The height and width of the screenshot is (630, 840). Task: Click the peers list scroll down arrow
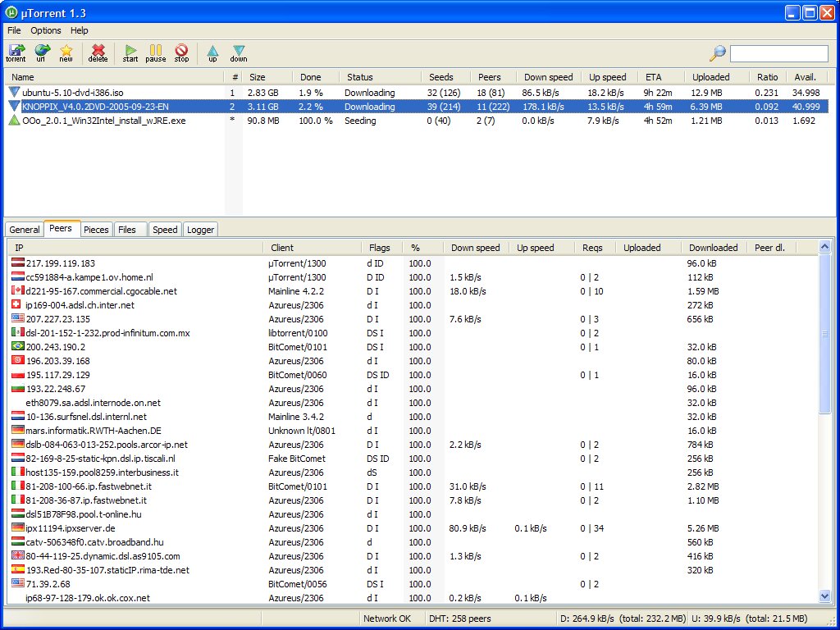825,596
